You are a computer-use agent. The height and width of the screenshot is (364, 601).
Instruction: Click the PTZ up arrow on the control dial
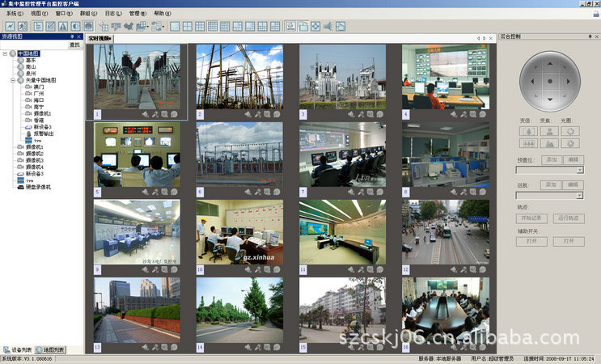pos(549,61)
